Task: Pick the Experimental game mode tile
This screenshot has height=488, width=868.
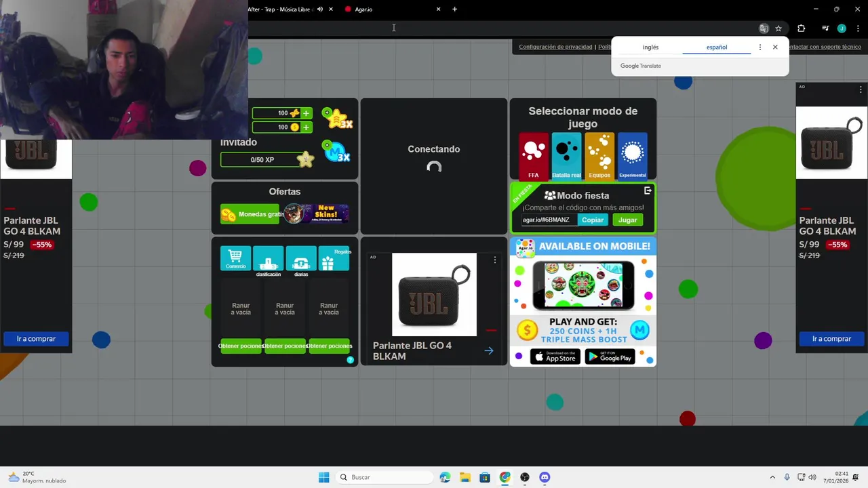Action: (632, 156)
